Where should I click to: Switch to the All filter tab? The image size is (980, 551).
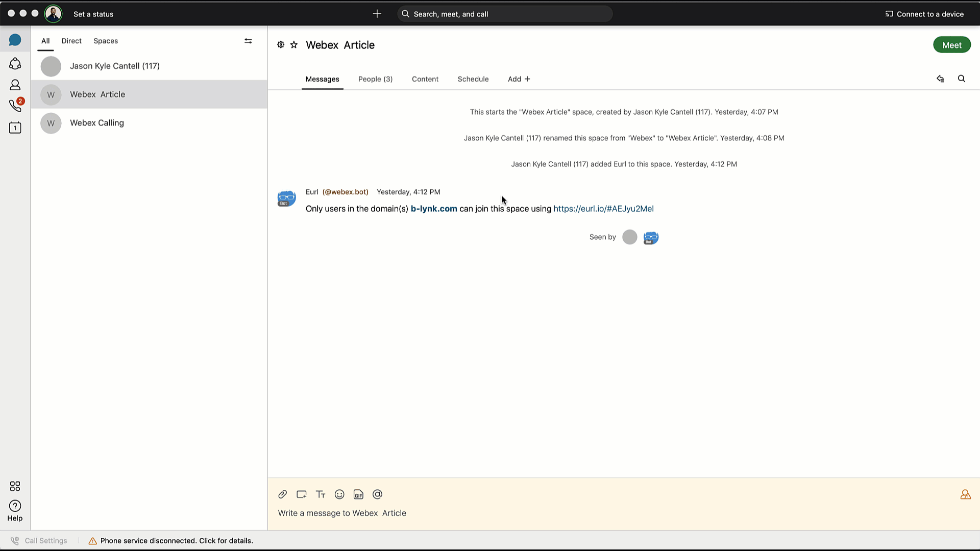(45, 41)
